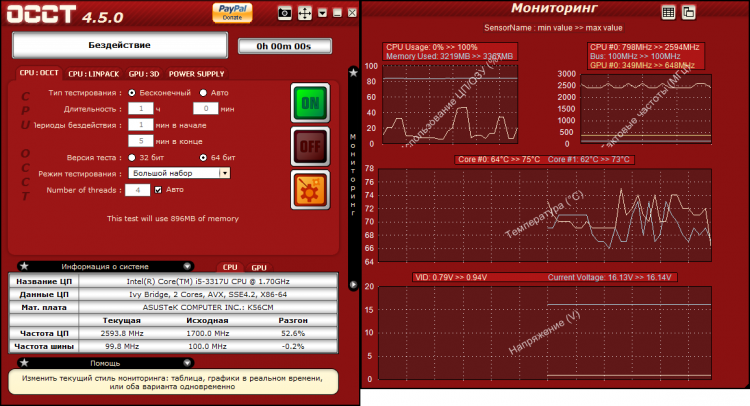750x406 pixels.
Task: Switch monitoring to table view icon
Action: pyautogui.click(x=668, y=12)
